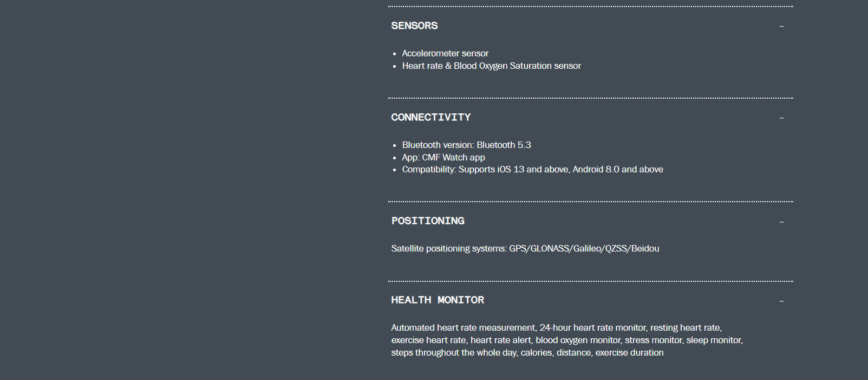Click the stress monitor, sleep monitor text
The image size is (868, 380).
pyautogui.click(x=684, y=340)
